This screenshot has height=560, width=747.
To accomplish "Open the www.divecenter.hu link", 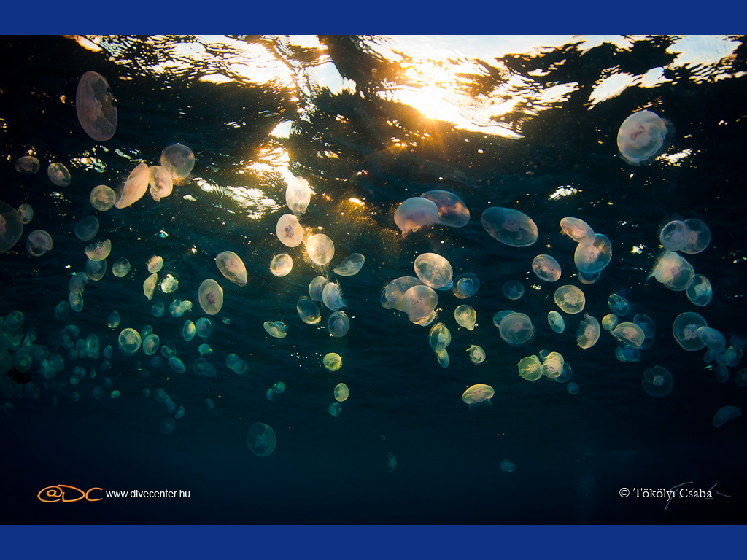I will 147,494.
